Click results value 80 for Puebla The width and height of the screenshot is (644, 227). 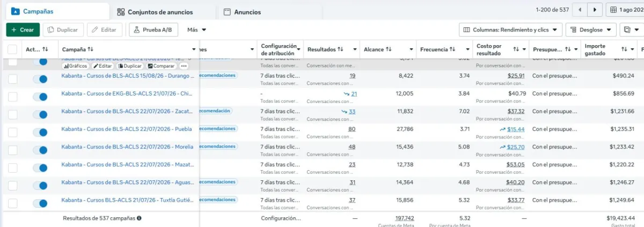(352, 129)
